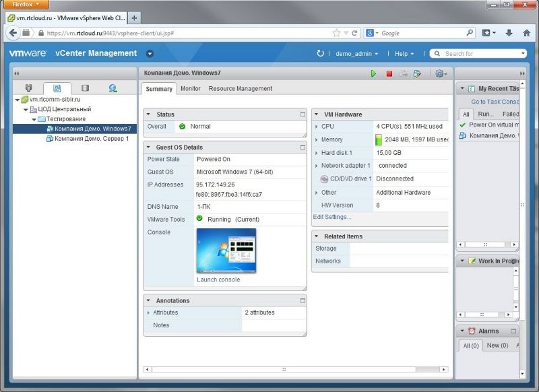Open the demo_admin user dropdown
This screenshot has height=392, width=539.
tap(356, 54)
